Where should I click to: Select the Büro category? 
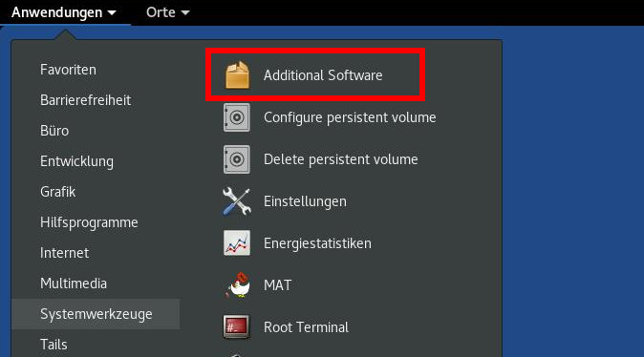click(x=54, y=131)
